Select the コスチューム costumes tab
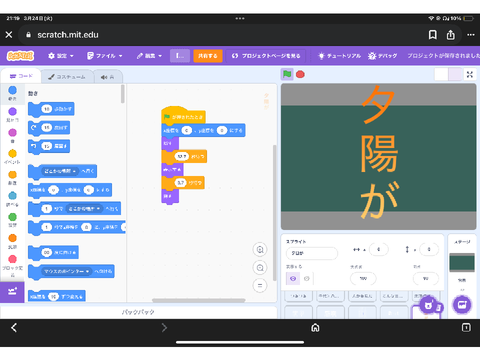The height and width of the screenshot is (360, 480). click(67, 77)
